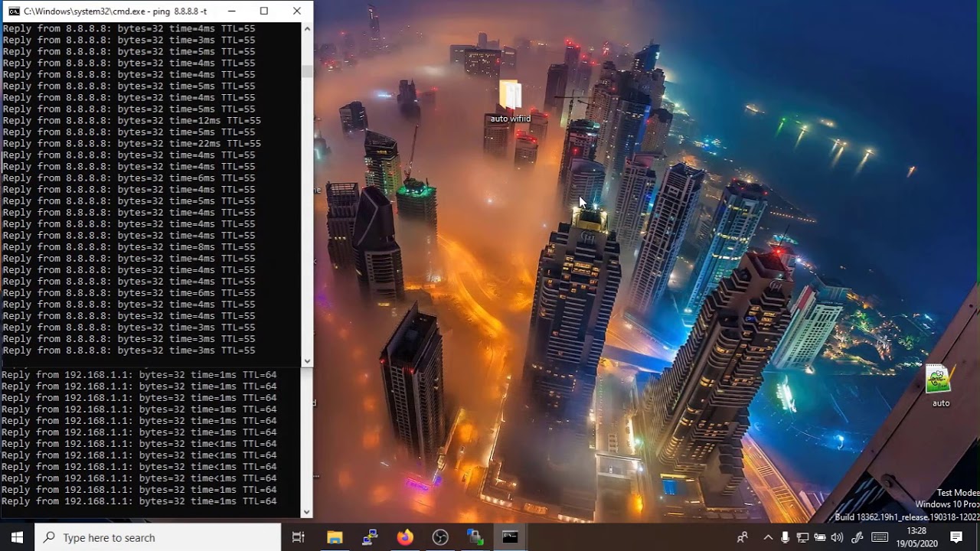This screenshot has height=551, width=980.
Task: Click the microphone tray icon
Action: tap(786, 537)
